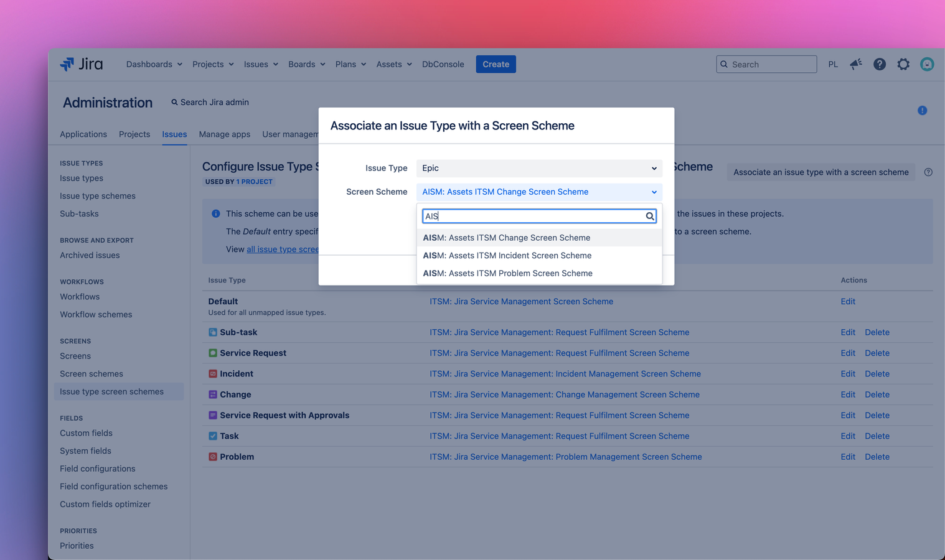
Task: Open Sub-tasks in the sidebar
Action: point(79,214)
